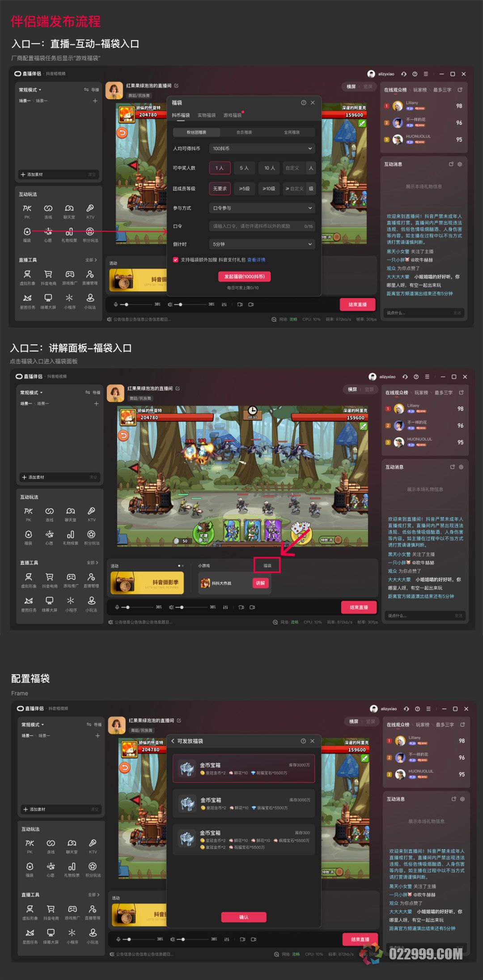The image size is (483, 980).
Task: Open 福袋 icon in 入口二 互动玩法 panel
Action: point(28,535)
